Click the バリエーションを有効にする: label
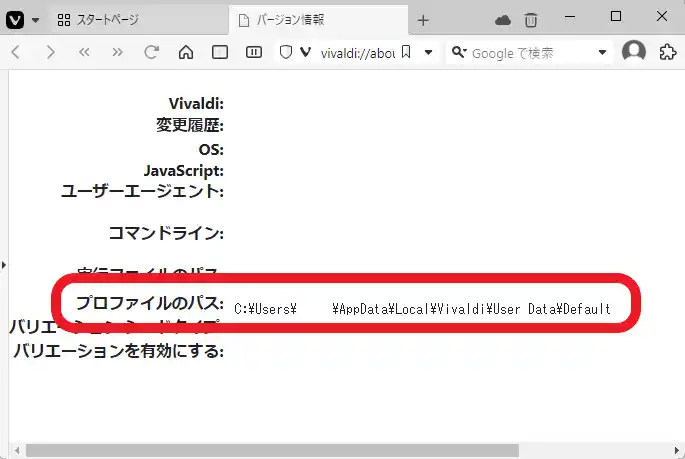 (x=119, y=351)
